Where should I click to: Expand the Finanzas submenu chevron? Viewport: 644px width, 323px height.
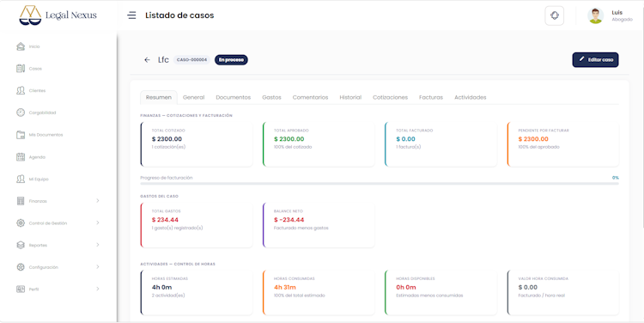pyautogui.click(x=98, y=200)
